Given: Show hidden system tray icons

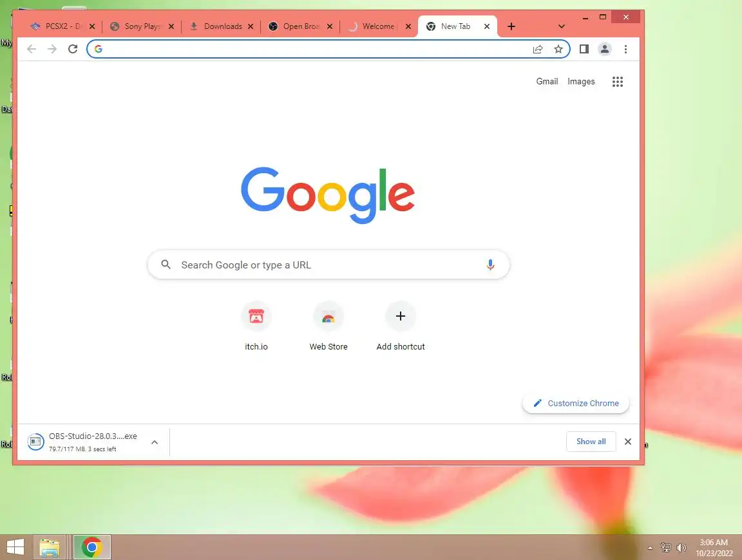Looking at the screenshot, I should pos(650,548).
